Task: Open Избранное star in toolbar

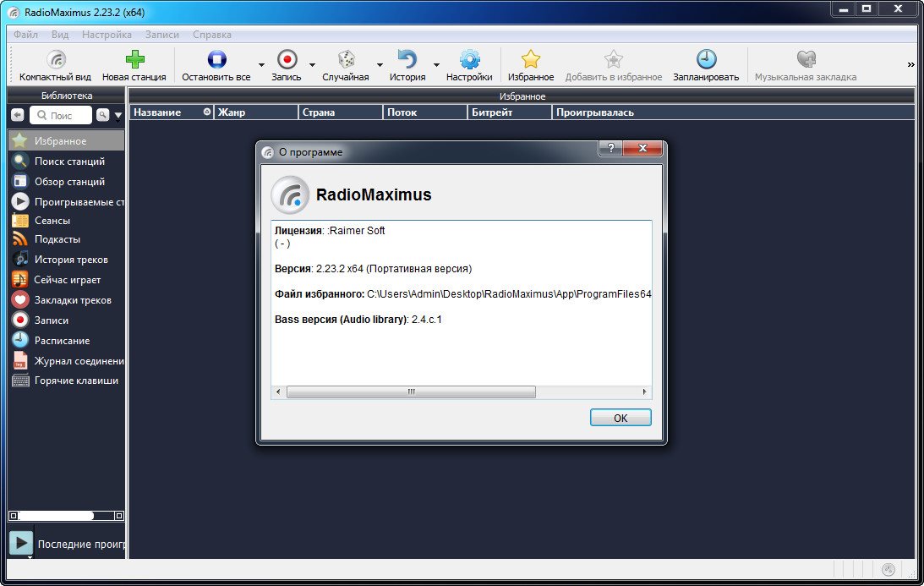Action: [x=530, y=65]
